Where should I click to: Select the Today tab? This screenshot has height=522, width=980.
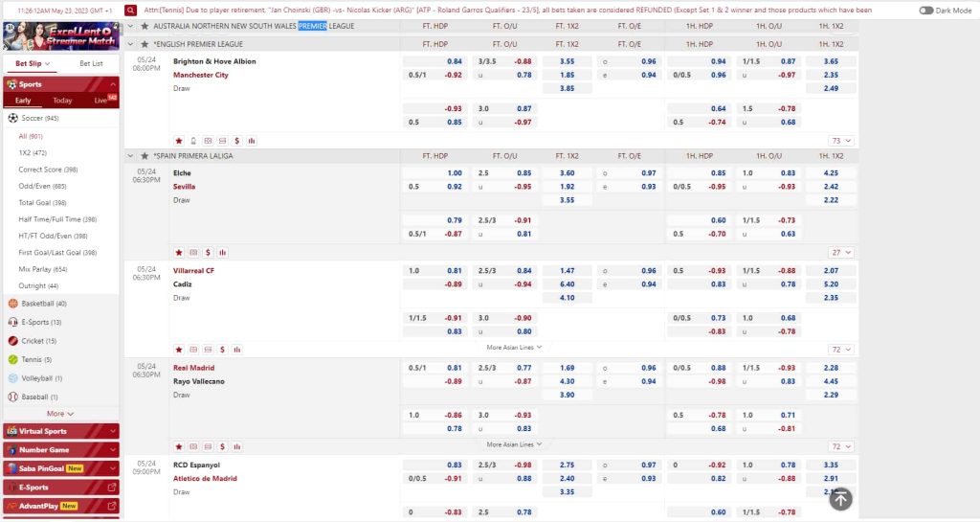tap(62, 101)
